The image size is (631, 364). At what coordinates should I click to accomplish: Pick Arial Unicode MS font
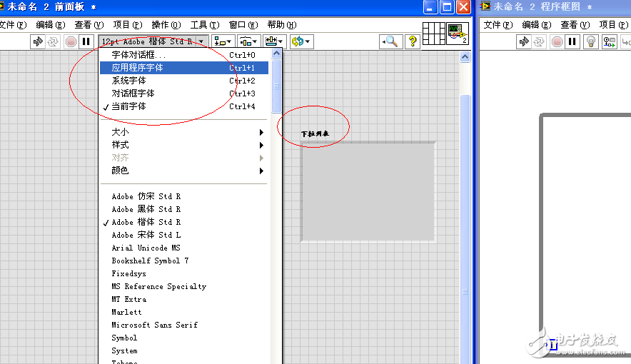pyautogui.click(x=184, y=248)
